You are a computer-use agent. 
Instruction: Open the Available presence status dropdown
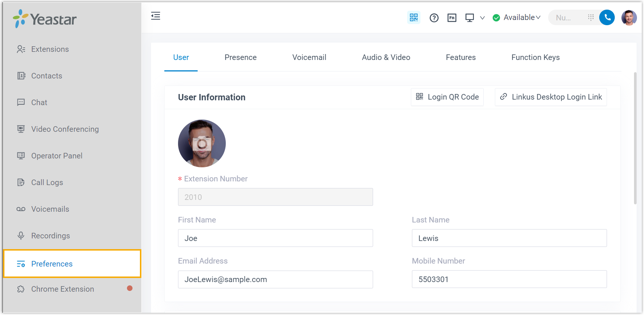[x=517, y=17]
